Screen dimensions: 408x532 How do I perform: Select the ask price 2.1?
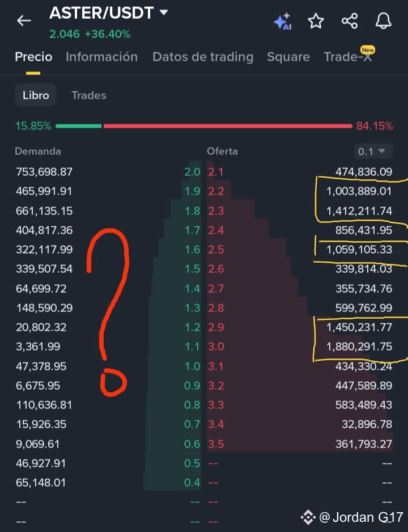215,172
